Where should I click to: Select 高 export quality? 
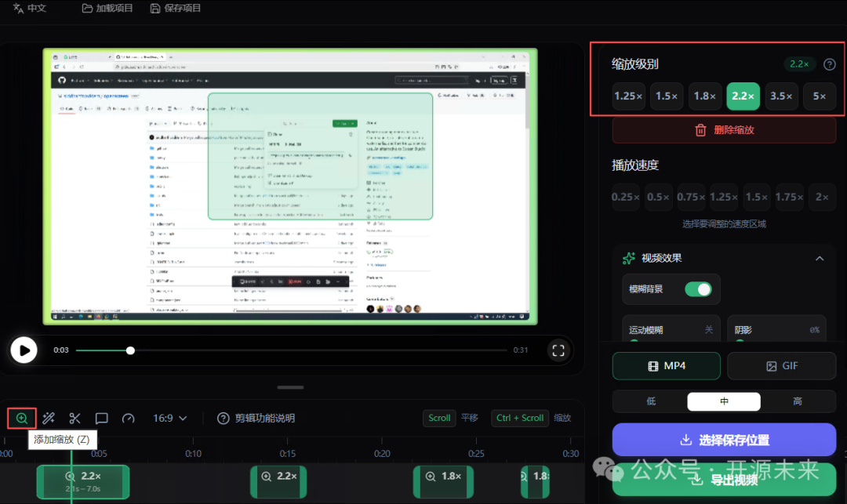click(797, 401)
